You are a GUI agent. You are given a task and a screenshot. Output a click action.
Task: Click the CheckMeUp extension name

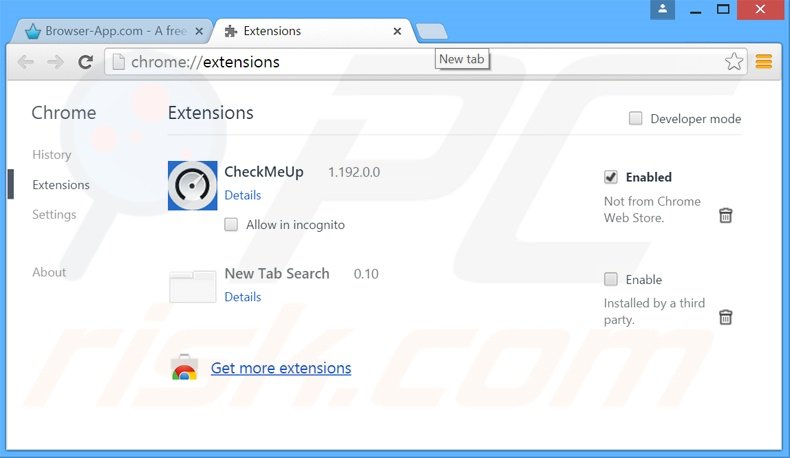(264, 172)
